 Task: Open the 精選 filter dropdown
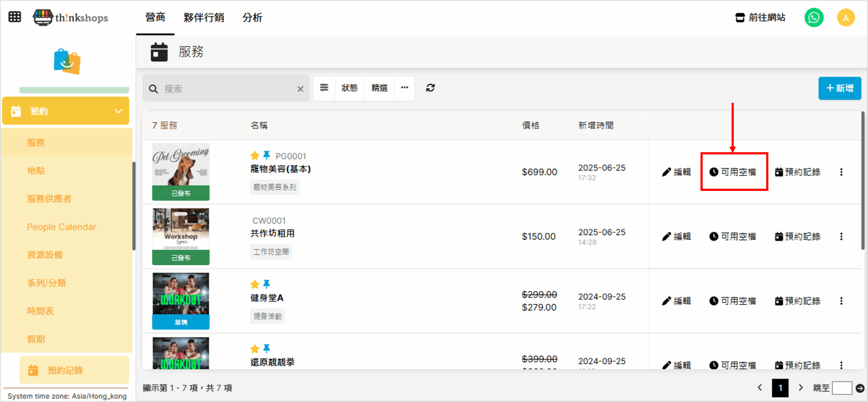(x=379, y=88)
